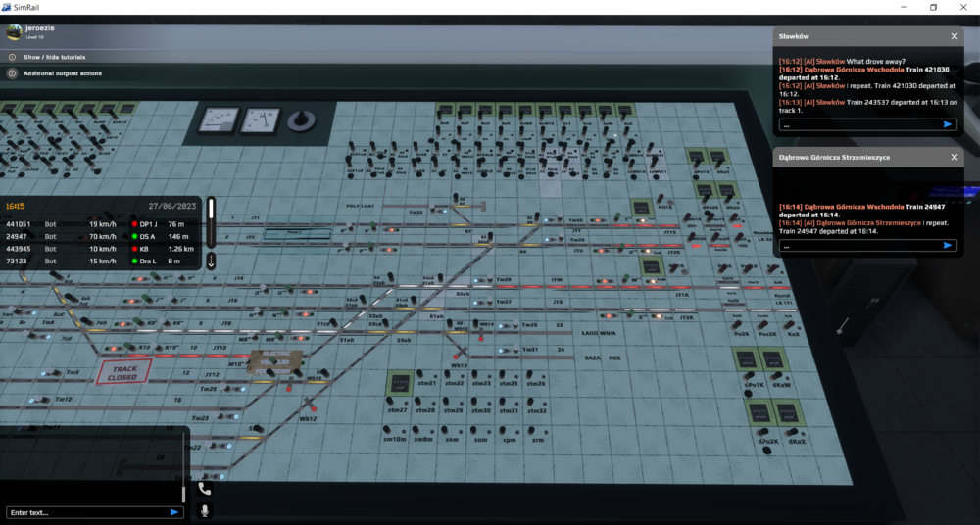Send message with arrow in Sławków chat
The image size is (980, 525).
pos(948,124)
